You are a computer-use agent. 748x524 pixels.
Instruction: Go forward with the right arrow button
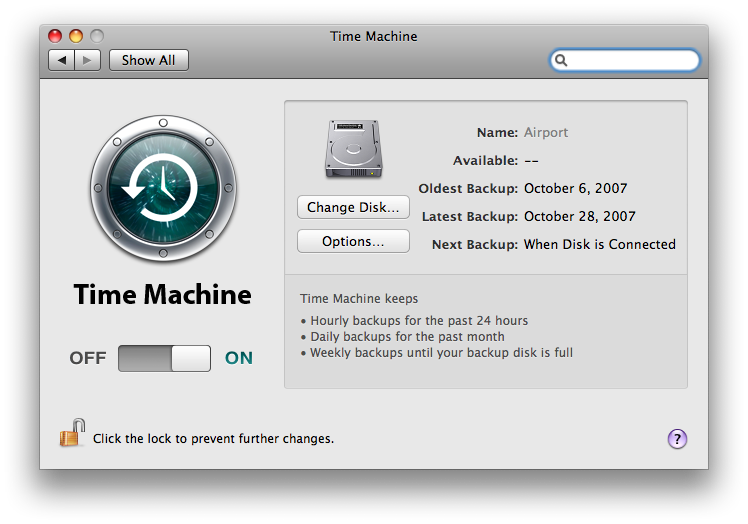[87, 60]
